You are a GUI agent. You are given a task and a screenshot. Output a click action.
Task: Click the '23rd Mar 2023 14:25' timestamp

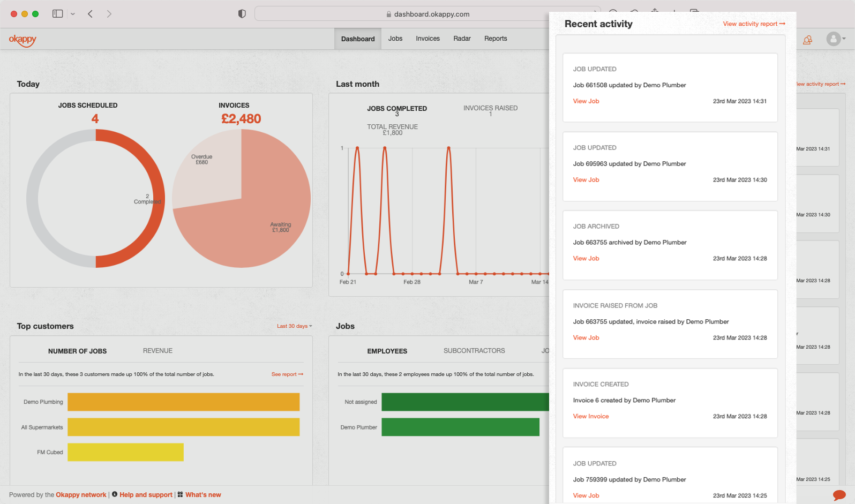coord(740,496)
